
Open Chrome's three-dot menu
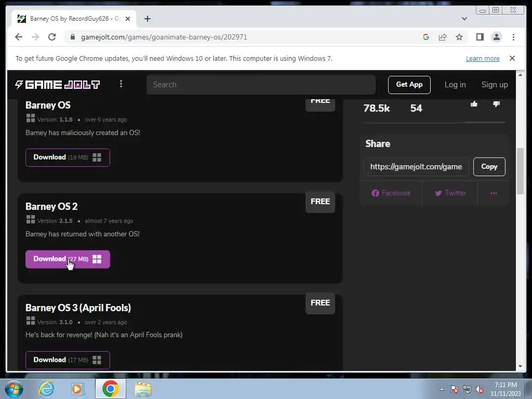pos(513,37)
